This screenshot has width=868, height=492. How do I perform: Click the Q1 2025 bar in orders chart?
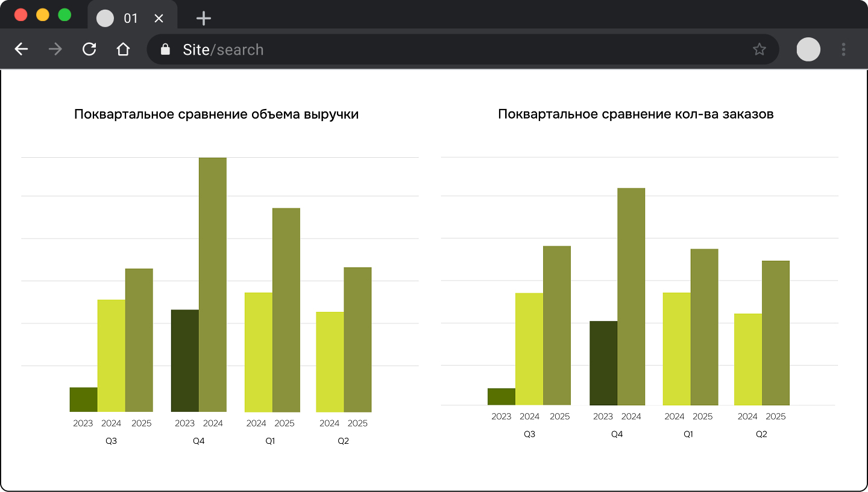704,326
